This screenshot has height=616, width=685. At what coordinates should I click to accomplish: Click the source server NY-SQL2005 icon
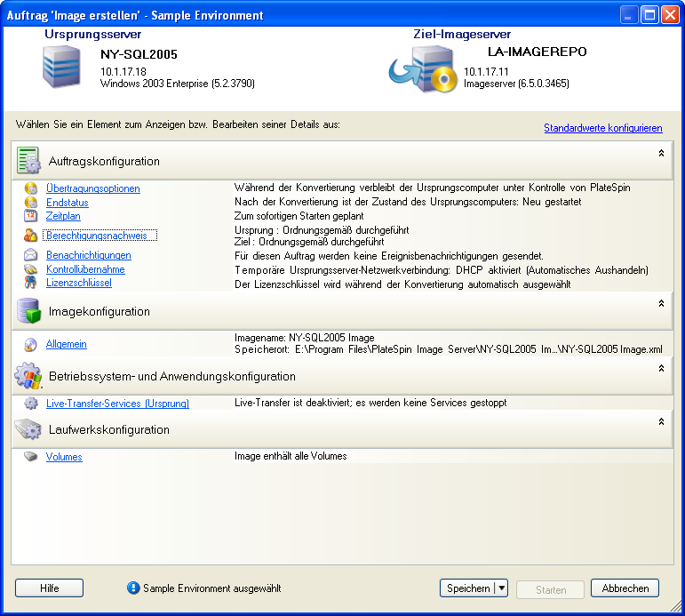coord(61,67)
